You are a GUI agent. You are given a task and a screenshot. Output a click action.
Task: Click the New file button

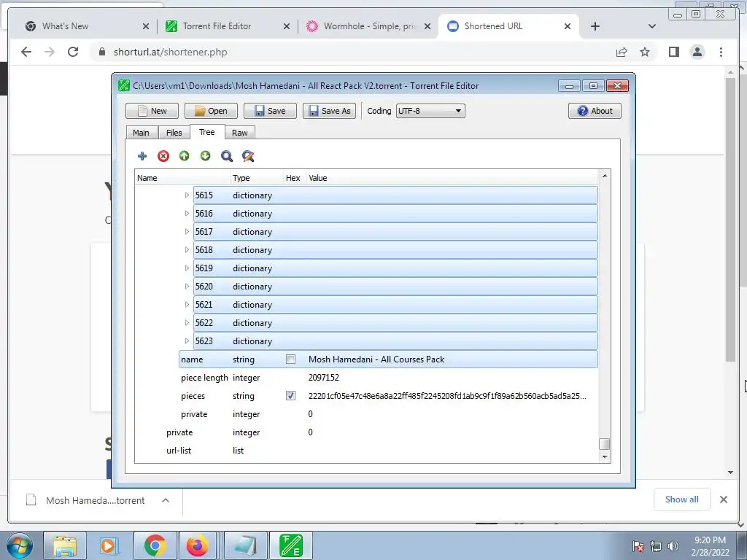152,111
